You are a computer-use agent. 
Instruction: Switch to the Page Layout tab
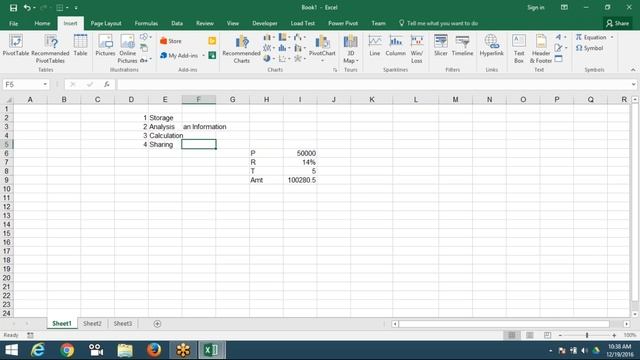coord(106,23)
